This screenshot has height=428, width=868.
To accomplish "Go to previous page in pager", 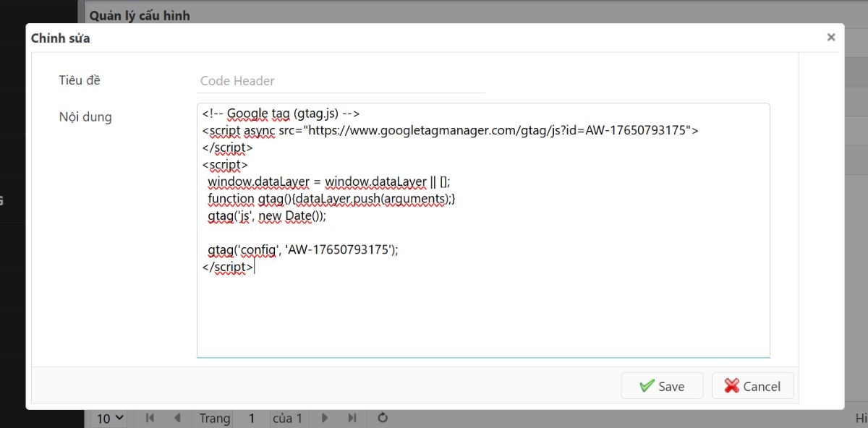I will (x=177, y=418).
